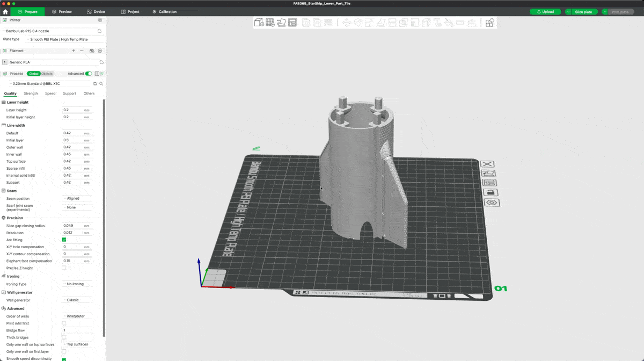
Task: Click the Layer height input field
Action: click(x=72, y=110)
